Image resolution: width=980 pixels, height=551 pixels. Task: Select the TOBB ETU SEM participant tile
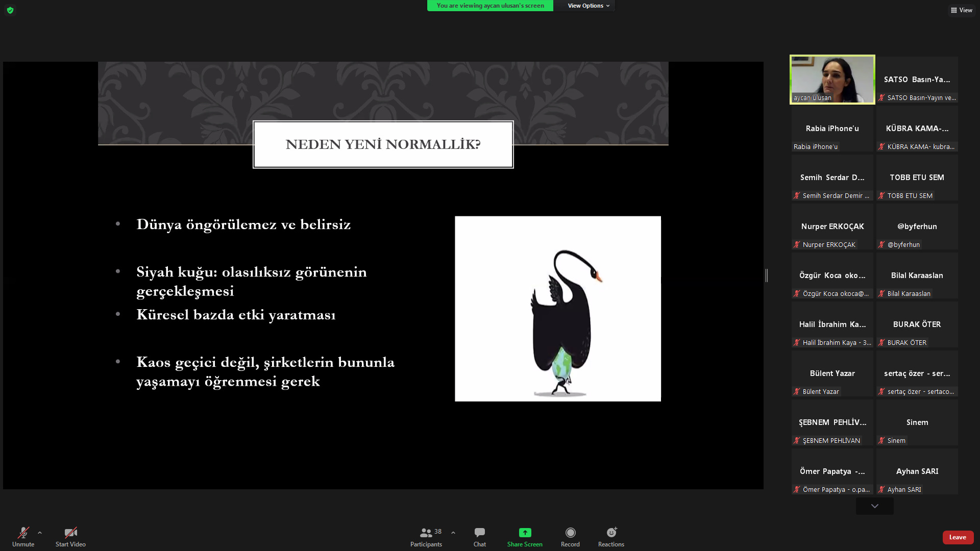917,178
